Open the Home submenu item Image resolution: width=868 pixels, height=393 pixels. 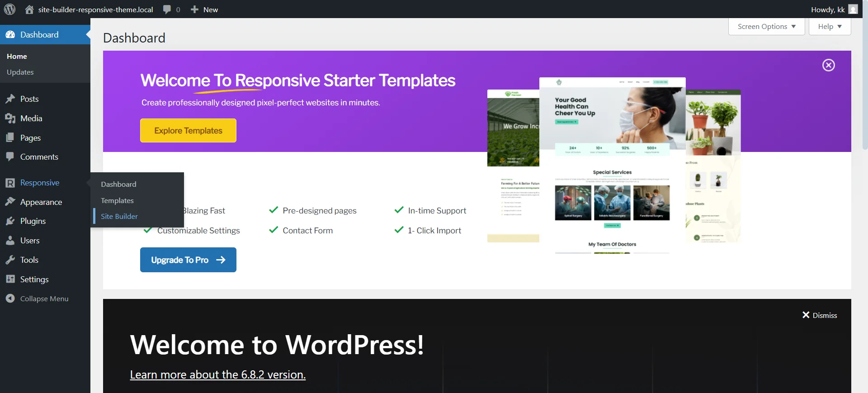(x=17, y=56)
